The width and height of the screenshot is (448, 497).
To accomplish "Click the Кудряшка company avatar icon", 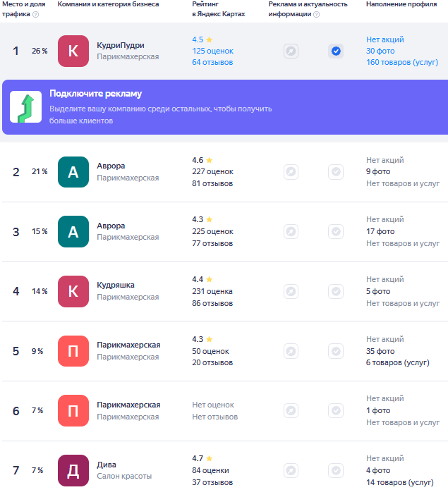I will (x=73, y=291).
